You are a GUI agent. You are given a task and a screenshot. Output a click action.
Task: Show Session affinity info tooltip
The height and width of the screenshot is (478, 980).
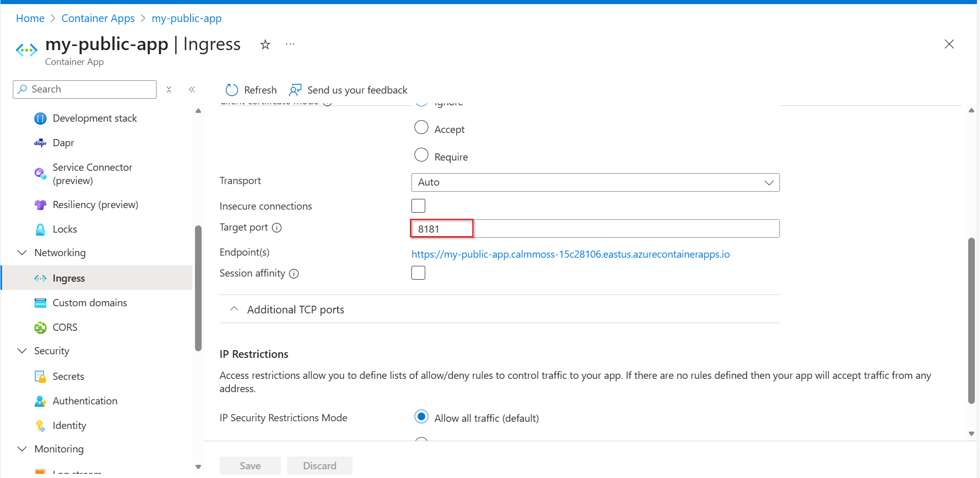coord(294,274)
